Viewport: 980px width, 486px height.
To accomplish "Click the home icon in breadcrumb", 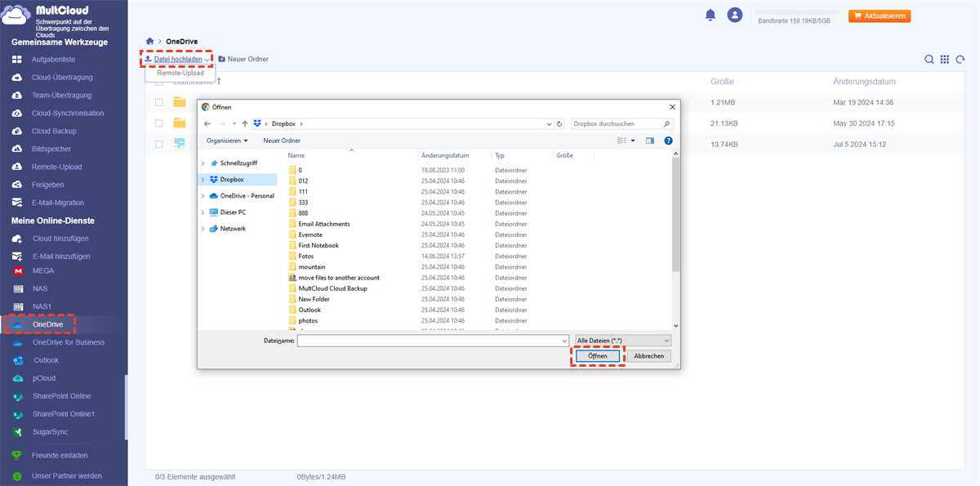I will 149,41.
